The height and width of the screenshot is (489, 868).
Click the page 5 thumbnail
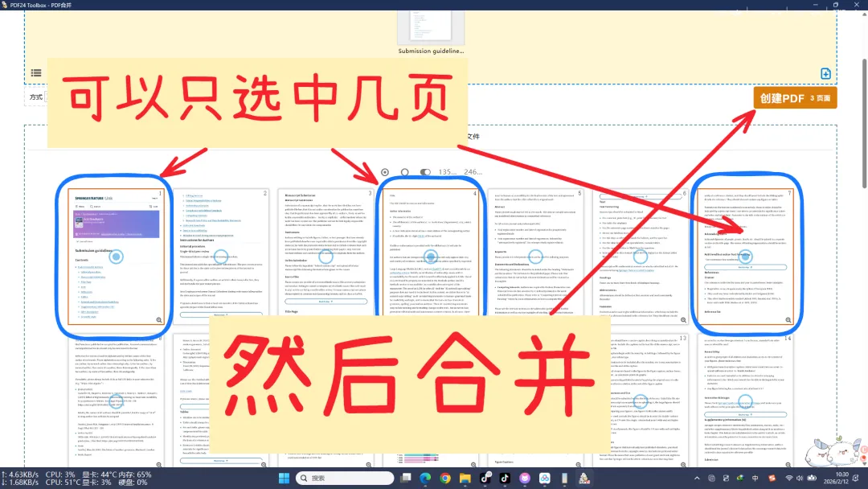[x=535, y=253]
